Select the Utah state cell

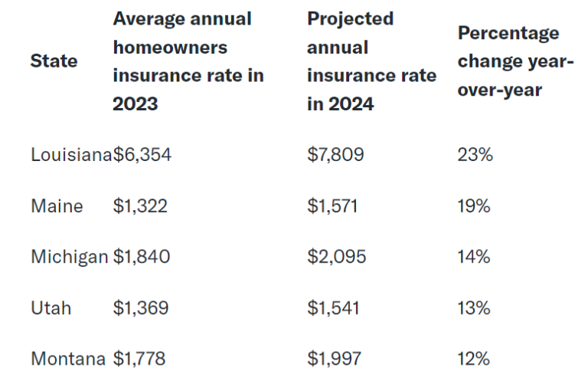pos(51,308)
